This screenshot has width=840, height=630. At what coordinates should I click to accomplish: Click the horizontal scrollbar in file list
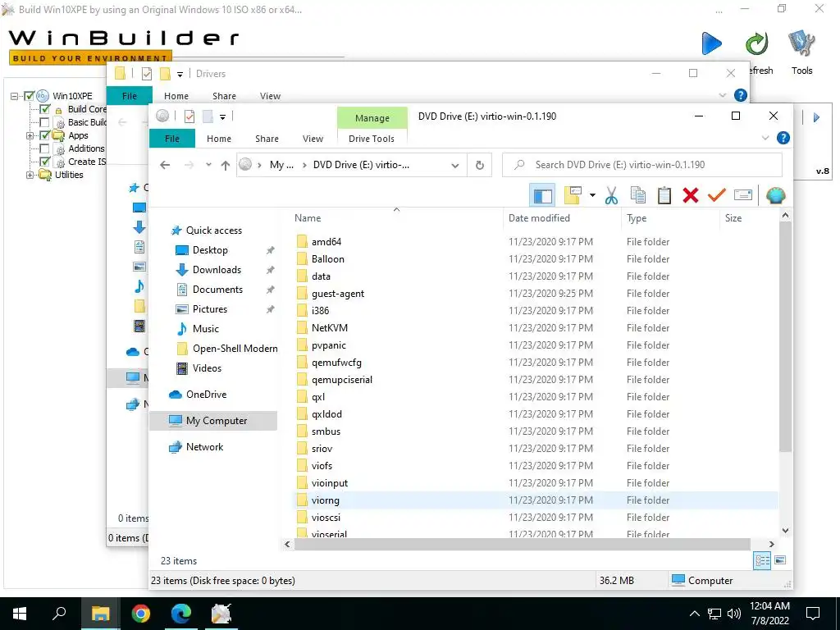(523, 545)
